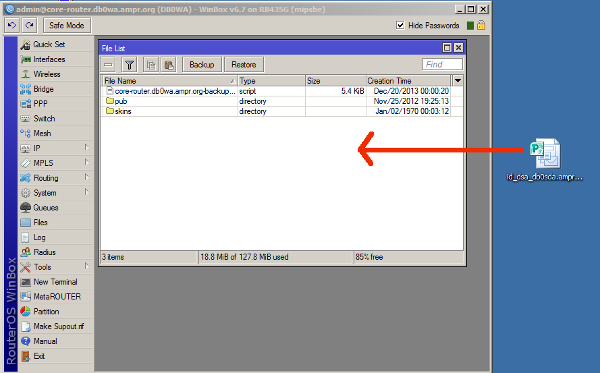Toggle Safe Mode
Viewport: 600px width, 373px height.
(x=67, y=25)
